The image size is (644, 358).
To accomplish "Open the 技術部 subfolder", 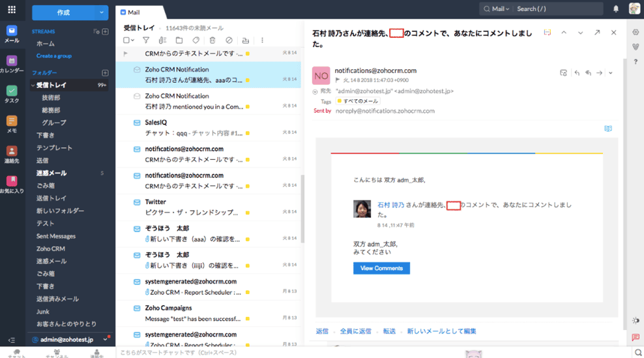I will [x=51, y=98].
